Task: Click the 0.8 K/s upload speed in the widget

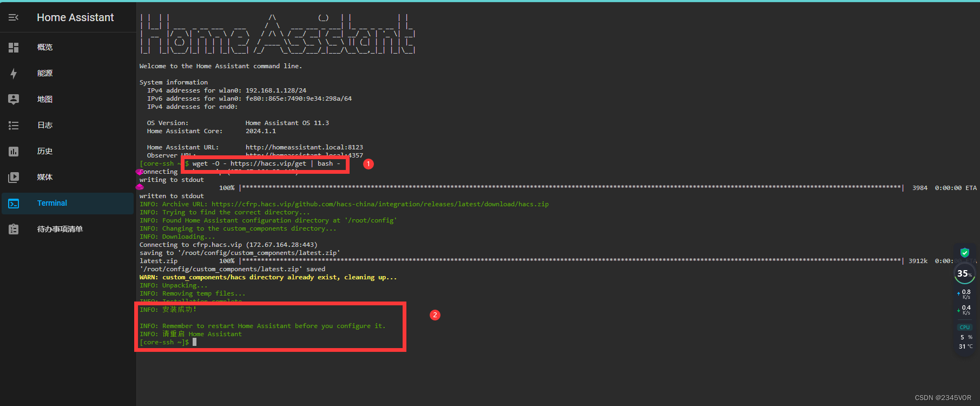Action: pyautogui.click(x=964, y=294)
